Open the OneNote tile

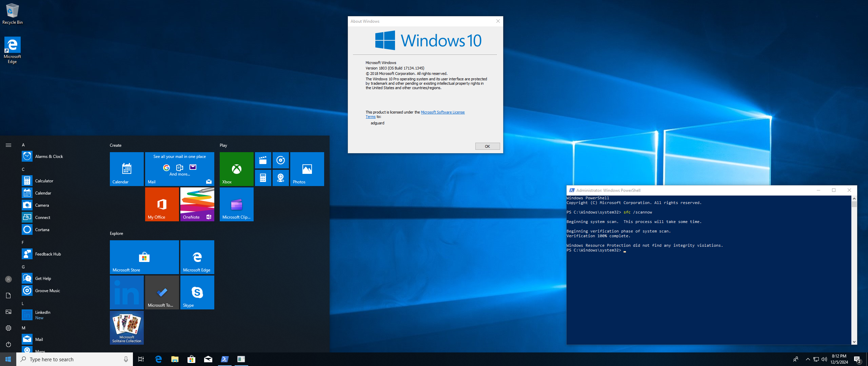point(197,204)
